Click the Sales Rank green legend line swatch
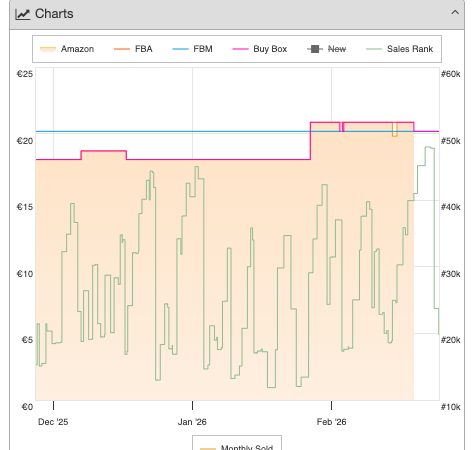The height and width of the screenshot is (450, 474). point(374,49)
